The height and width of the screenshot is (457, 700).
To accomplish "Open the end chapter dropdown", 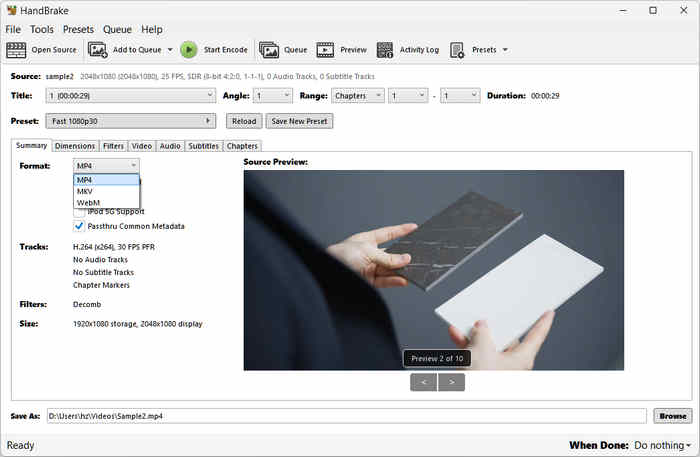I will [x=460, y=96].
